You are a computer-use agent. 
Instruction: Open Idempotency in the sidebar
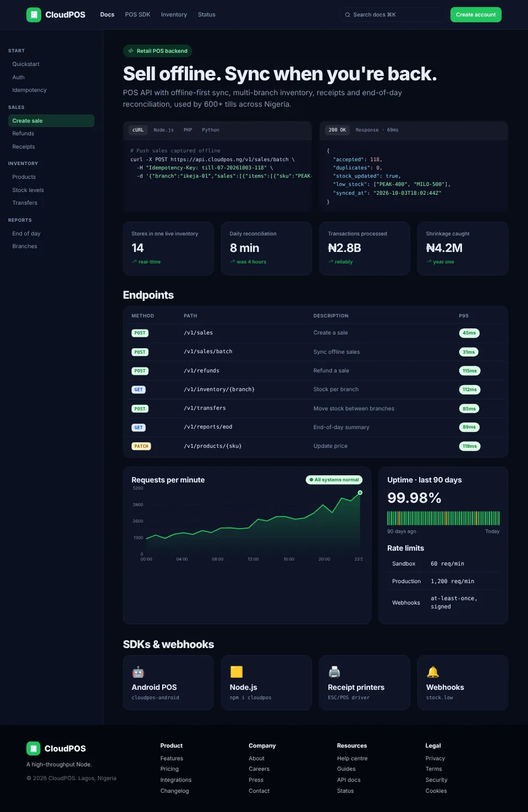pyautogui.click(x=51, y=90)
